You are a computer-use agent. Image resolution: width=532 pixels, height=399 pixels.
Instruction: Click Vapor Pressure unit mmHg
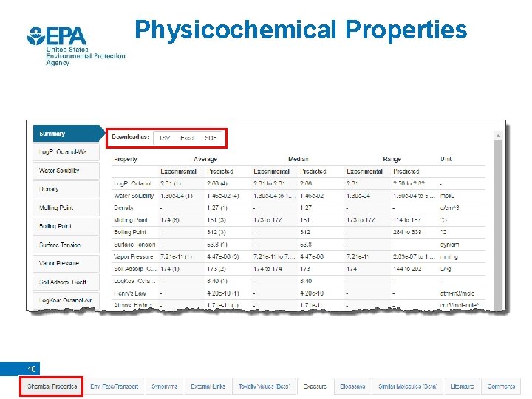click(x=449, y=256)
